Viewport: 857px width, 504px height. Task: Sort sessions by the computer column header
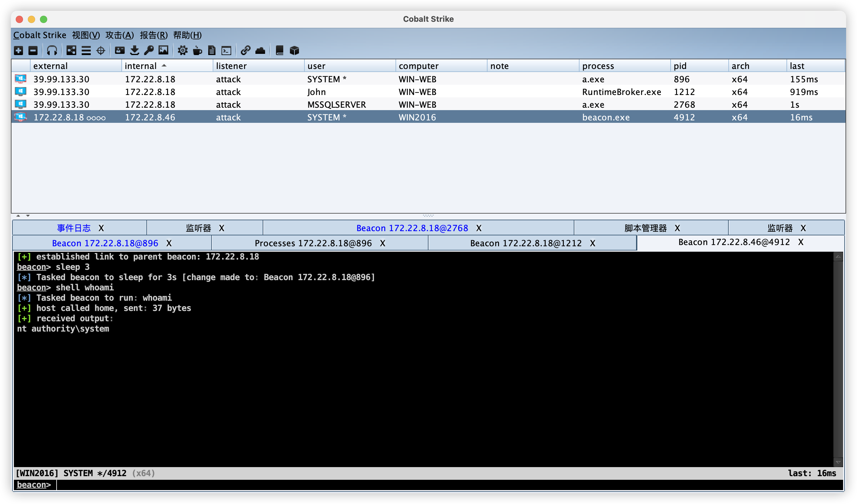[x=442, y=66]
